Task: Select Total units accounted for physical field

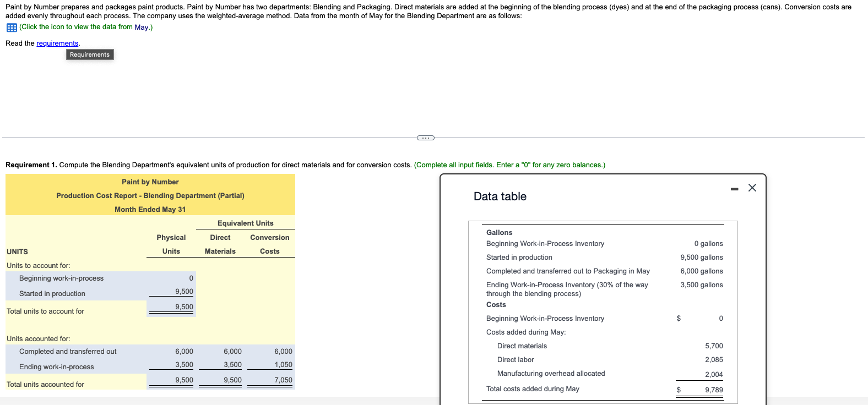Action: click(171, 381)
